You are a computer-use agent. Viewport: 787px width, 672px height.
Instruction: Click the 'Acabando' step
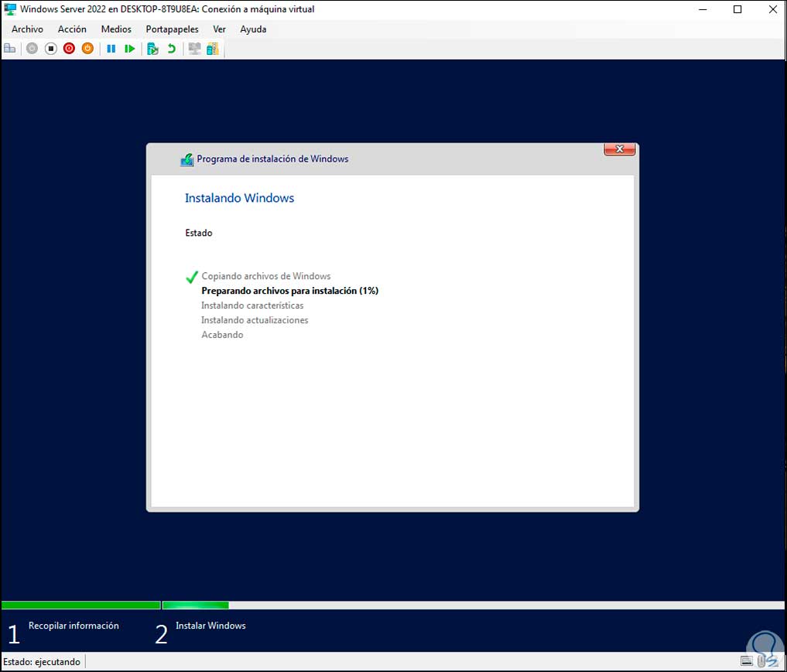[222, 335]
